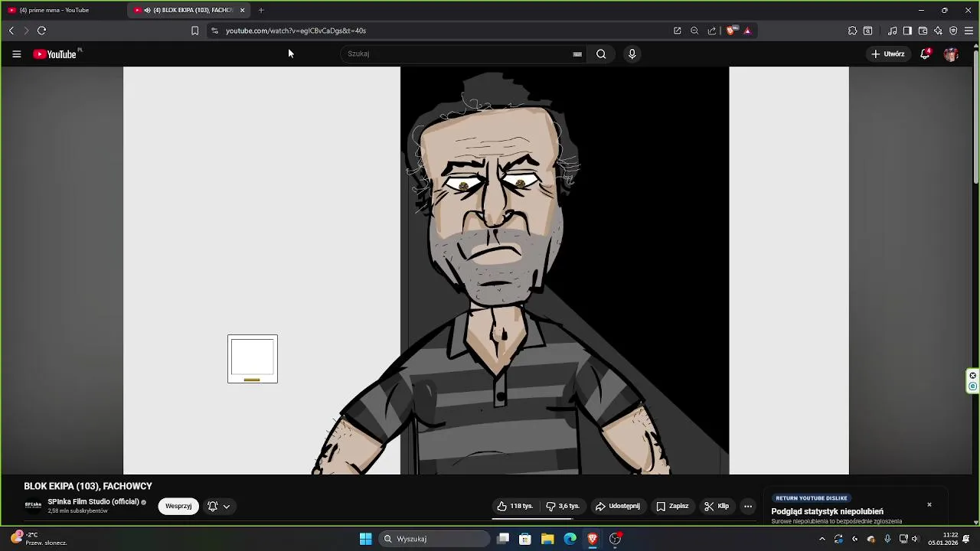Viewport: 980px width, 551px height.
Task: Like the video showing 118 tys.
Action: tap(514, 506)
